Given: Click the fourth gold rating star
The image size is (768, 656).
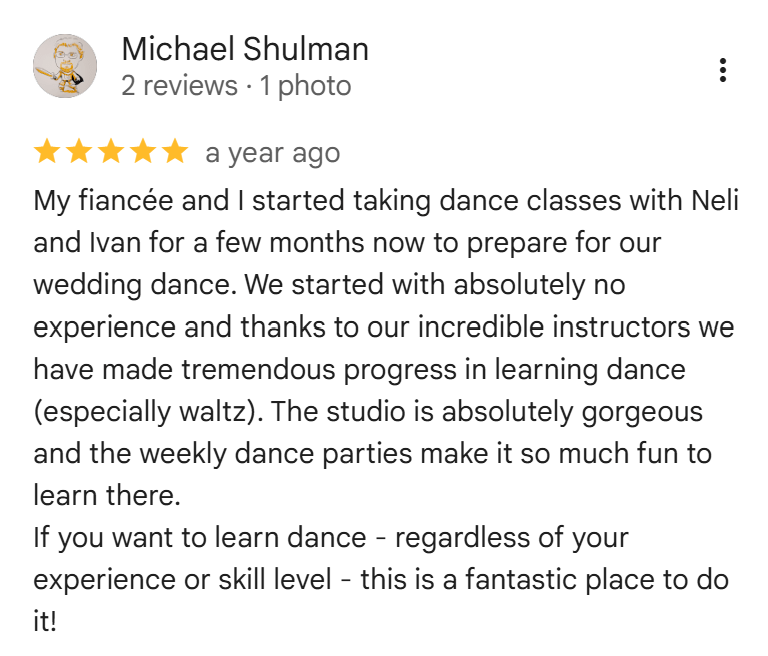Looking at the screenshot, I should 142,152.
